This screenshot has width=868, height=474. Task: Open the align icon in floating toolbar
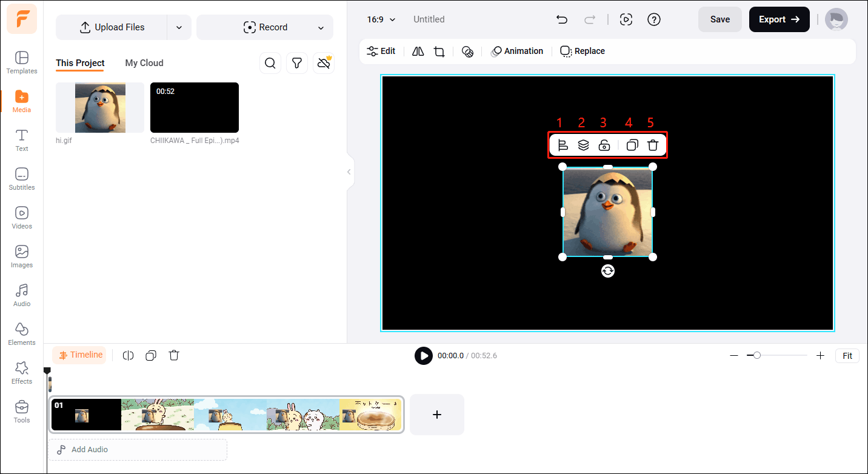coord(563,145)
